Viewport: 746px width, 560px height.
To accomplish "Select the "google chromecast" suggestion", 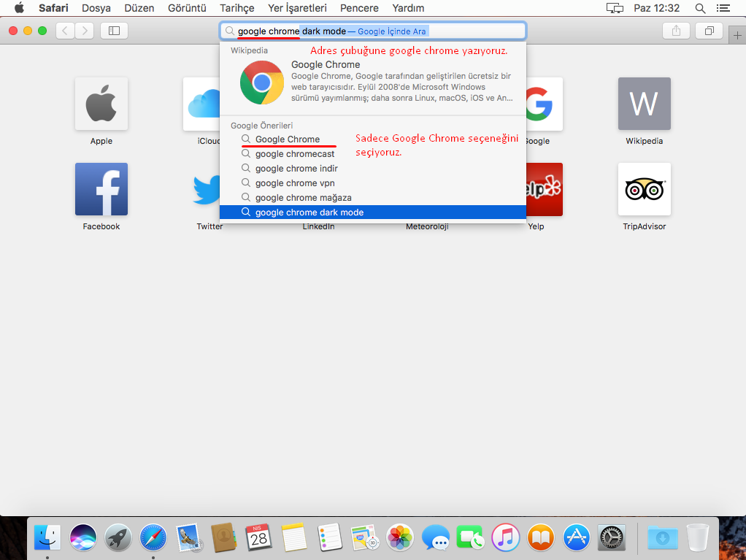I will (x=373, y=153).
